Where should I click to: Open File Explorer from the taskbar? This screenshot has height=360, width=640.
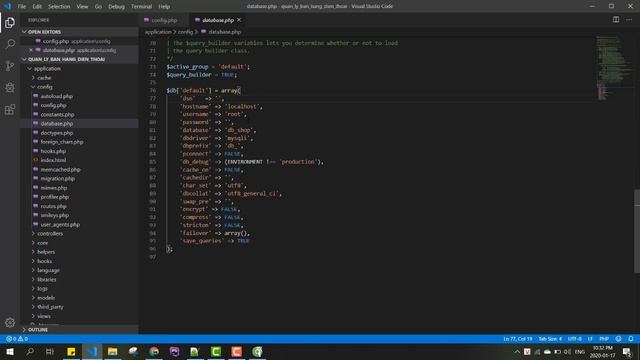click(113, 351)
